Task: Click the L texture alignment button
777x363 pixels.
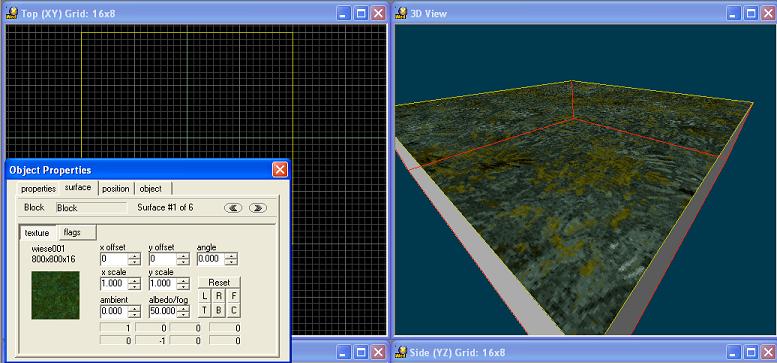Action: pos(205,296)
